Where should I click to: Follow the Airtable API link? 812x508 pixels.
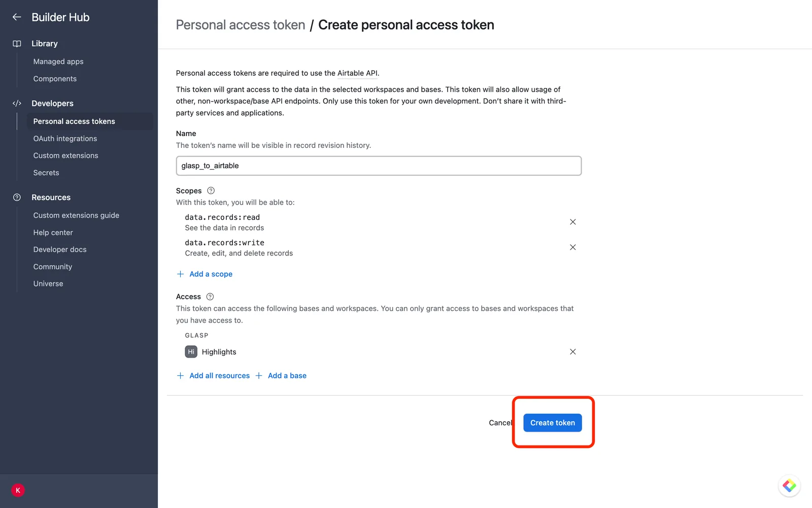(x=357, y=73)
